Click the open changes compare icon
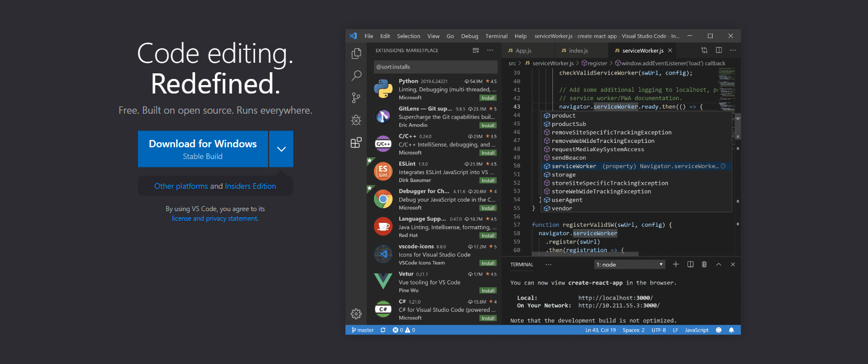Screen dimensions: 868x364 coord(704,50)
